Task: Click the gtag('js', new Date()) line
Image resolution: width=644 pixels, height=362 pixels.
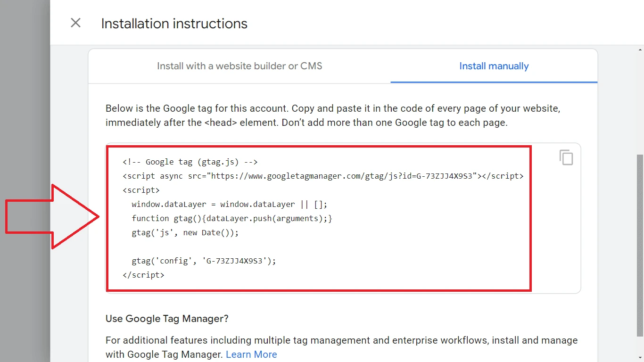Action: 185,233
